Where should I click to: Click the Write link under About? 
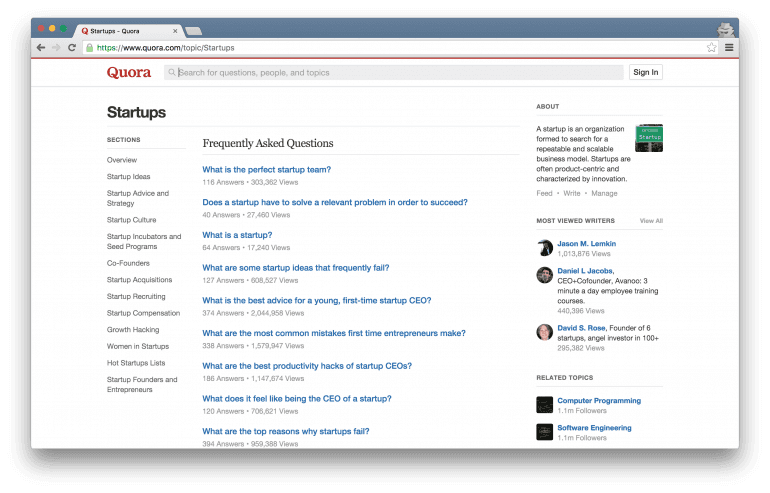[572, 193]
